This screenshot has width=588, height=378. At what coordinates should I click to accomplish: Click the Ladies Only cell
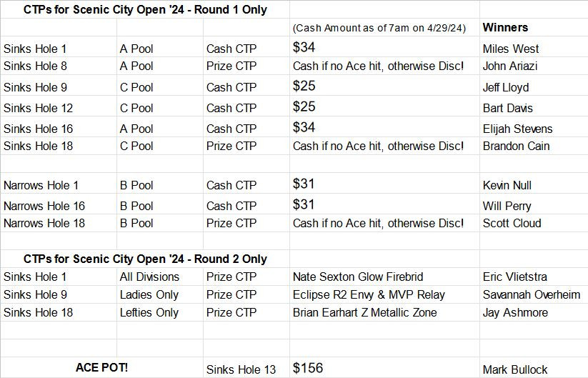pyautogui.click(x=149, y=294)
